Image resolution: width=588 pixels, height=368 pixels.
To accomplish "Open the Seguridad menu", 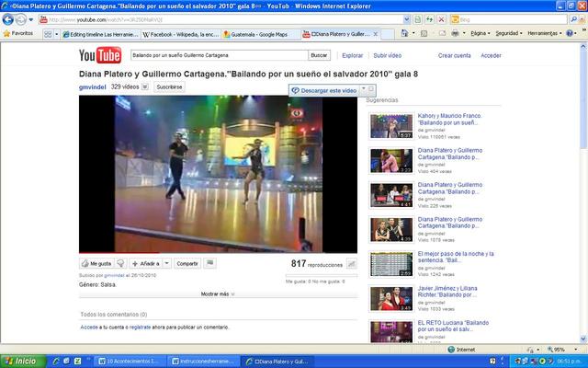I will (x=509, y=33).
